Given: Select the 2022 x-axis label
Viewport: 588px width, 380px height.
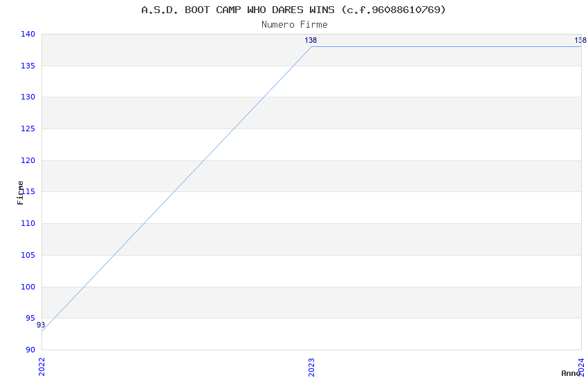Looking at the screenshot, I should click(42, 367).
